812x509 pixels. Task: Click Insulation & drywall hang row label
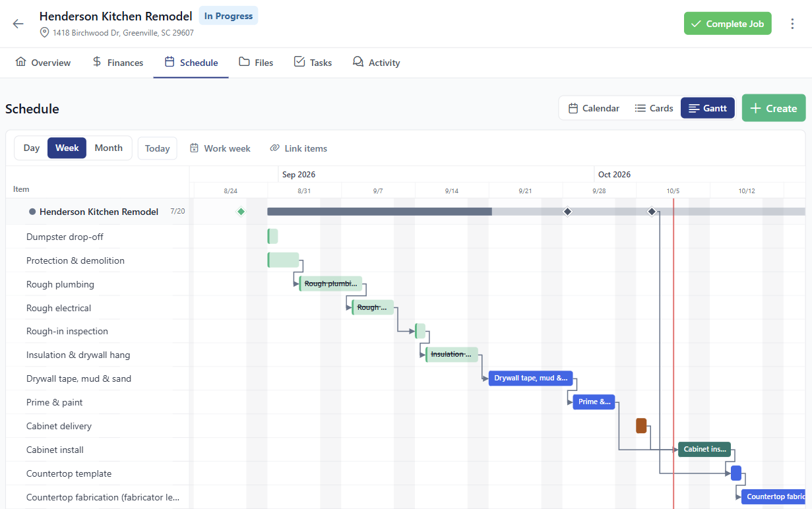(x=78, y=355)
